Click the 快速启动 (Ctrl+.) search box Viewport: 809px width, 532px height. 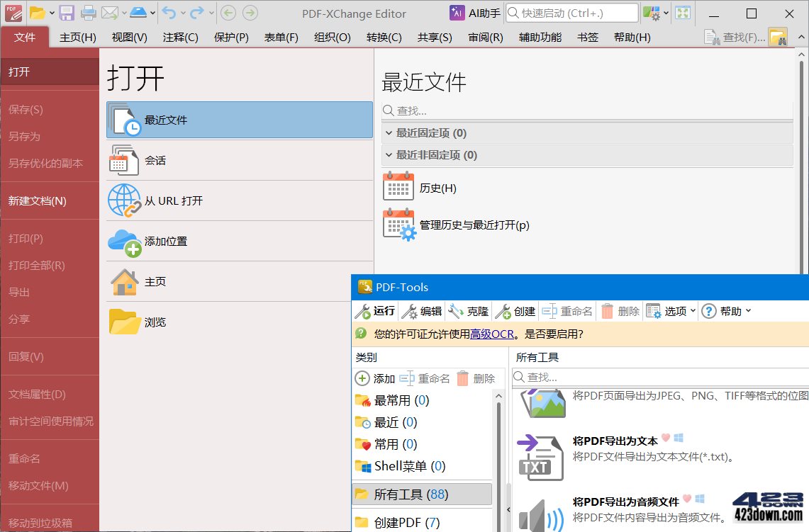(x=571, y=13)
